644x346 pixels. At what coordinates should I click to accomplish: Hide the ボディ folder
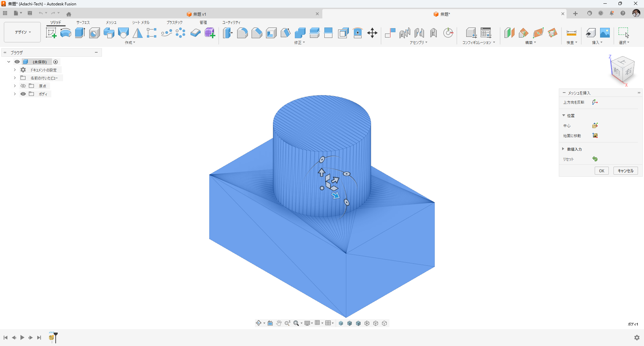(23, 94)
